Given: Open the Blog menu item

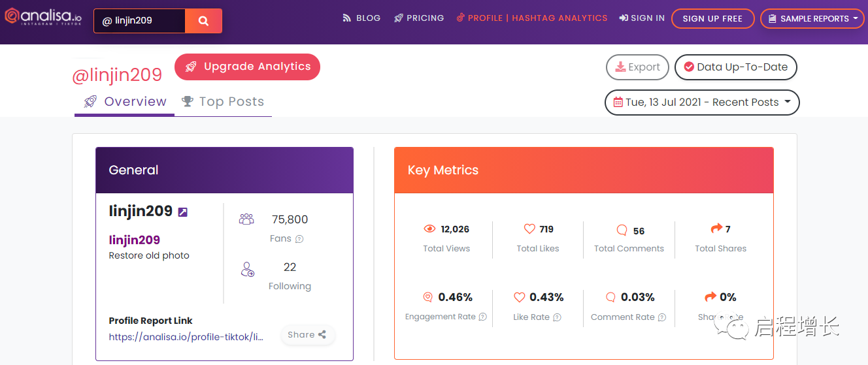Looking at the screenshot, I should (x=361, y=18).
